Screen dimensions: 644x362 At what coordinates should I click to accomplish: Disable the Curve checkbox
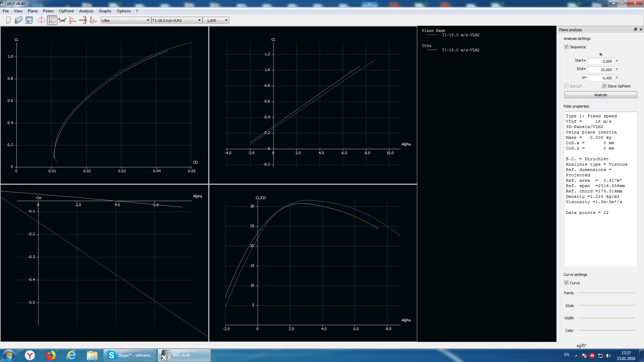[x=567, y=283]
